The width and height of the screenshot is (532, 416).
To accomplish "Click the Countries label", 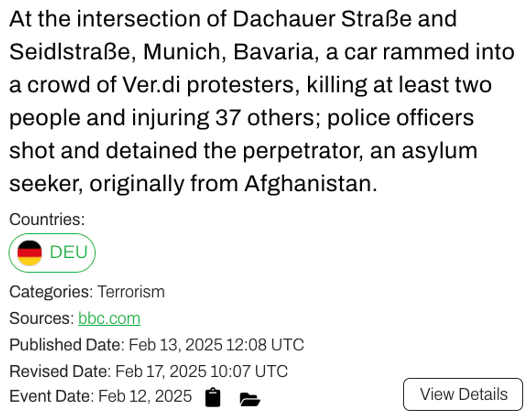I will click(47, 219).
